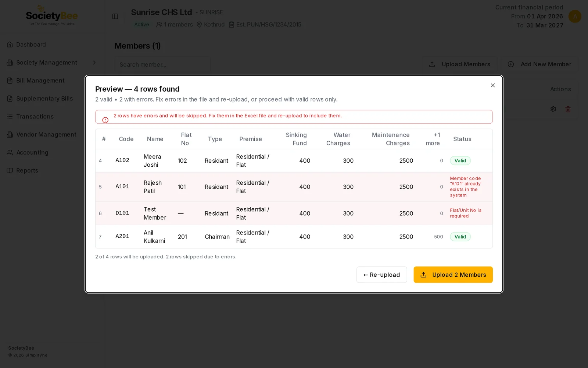Open Transactions from the sidebar
The width and height of the screenshot is (588, 368).
tap(30, 117)
